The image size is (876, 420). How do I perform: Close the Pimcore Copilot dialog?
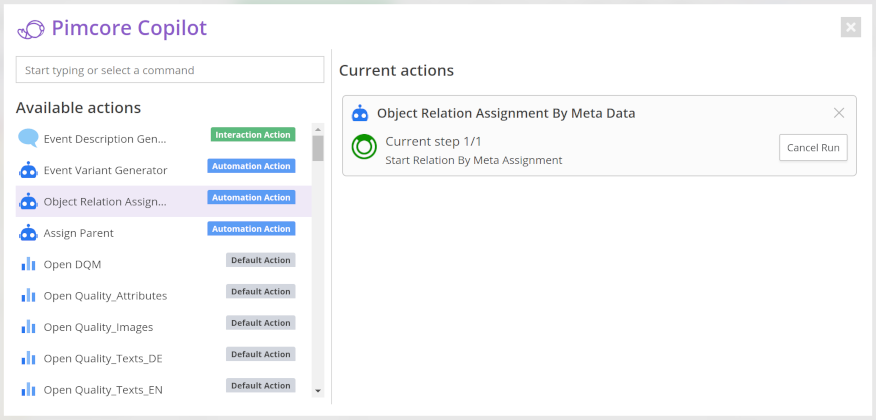click(x=850, y=27)
